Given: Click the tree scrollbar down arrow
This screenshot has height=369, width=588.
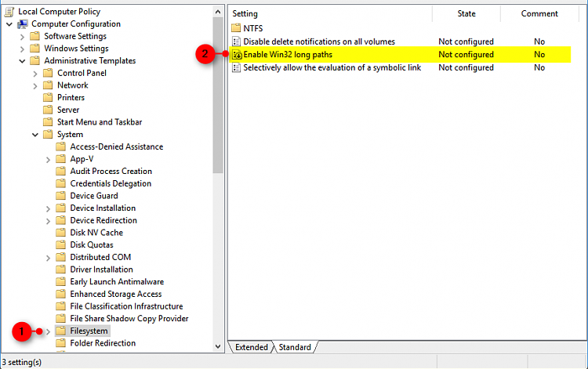Looking at the screenshot, I should click(x=218, y=346).
